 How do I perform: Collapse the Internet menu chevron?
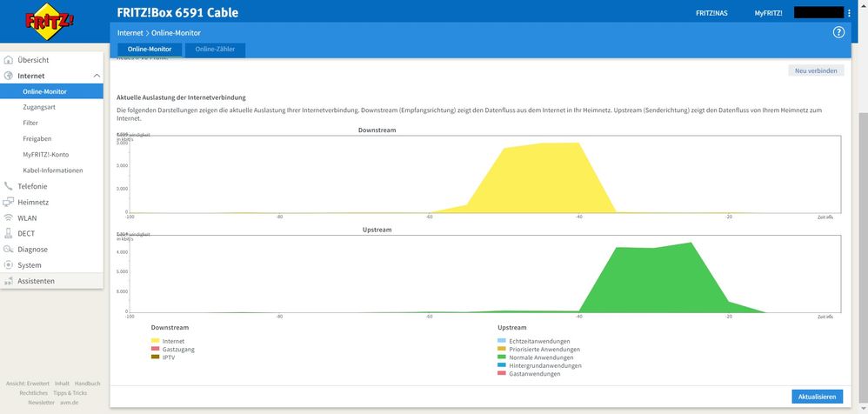[97, 76]
